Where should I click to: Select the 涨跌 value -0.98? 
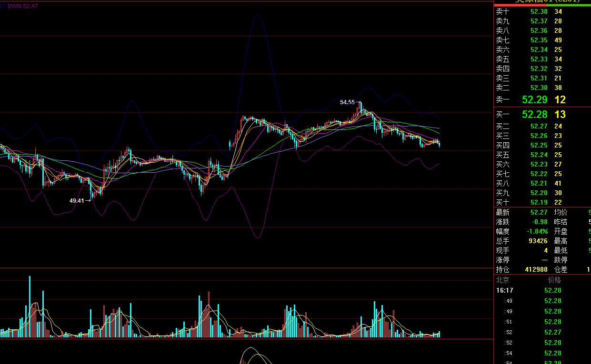pos(539,222)
